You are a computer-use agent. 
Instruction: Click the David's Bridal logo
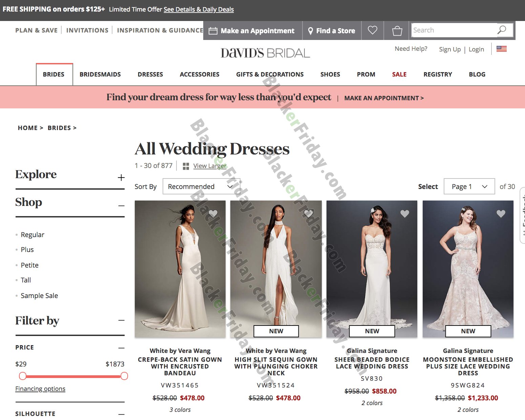pyautogui.click(x=265, y=53)
